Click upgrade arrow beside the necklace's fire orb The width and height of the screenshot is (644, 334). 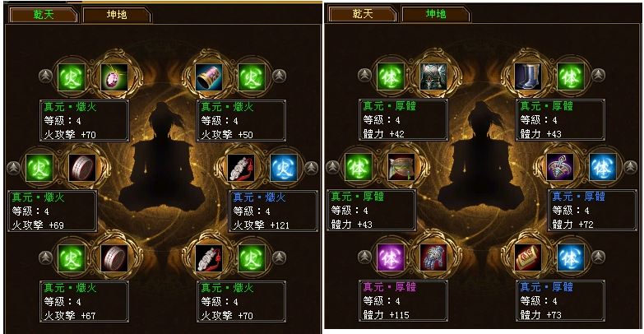[45, 76]
